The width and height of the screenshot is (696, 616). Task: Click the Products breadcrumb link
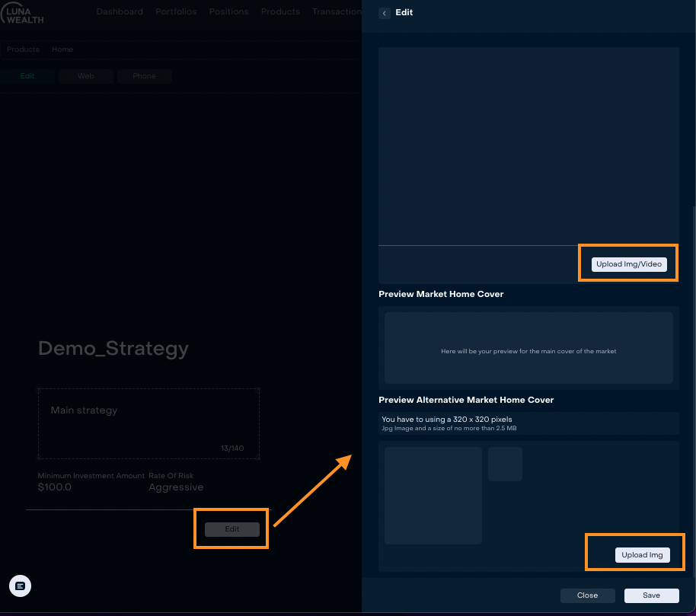[23, 49]
